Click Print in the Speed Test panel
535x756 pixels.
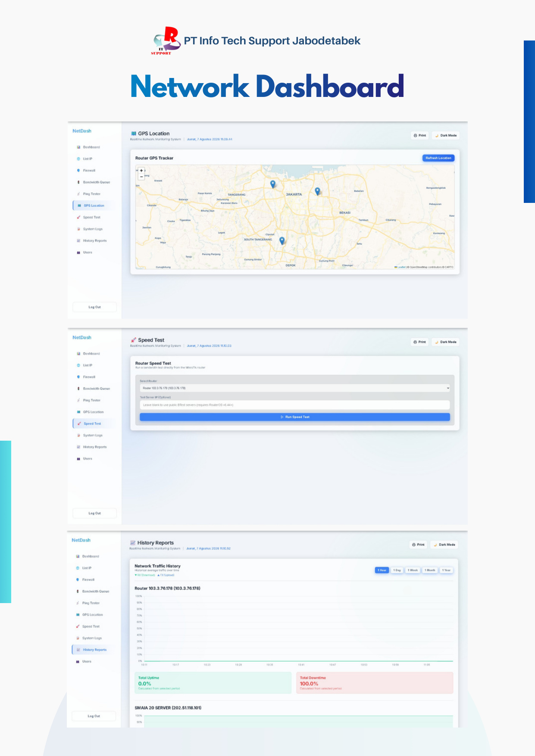point(419,342)
